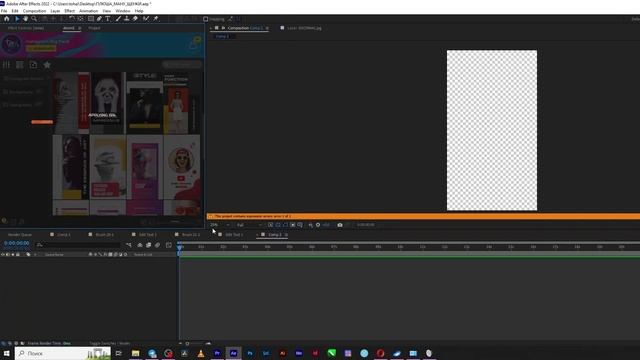Open the Composition Mini-Flowchart icon

pyautogui.click(x=129, y=245)
